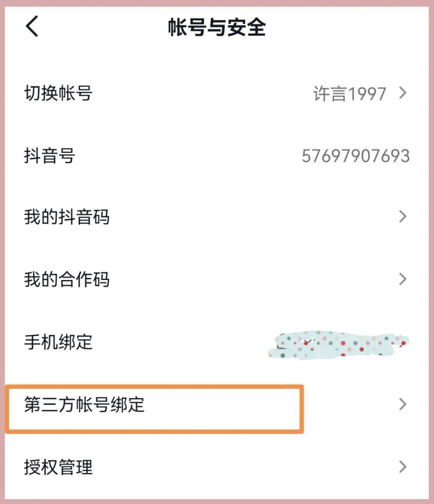This screenshot has width=434, height=504.
Task: Tap the 抖音号 label text
Action: pos(49,156)
